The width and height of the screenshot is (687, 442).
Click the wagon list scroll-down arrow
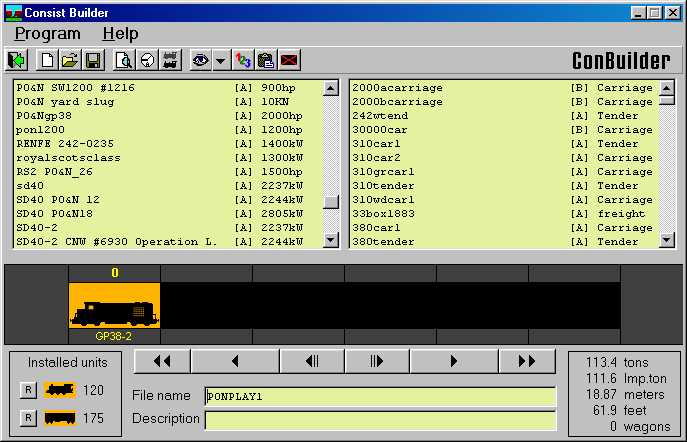click(666, 240)
